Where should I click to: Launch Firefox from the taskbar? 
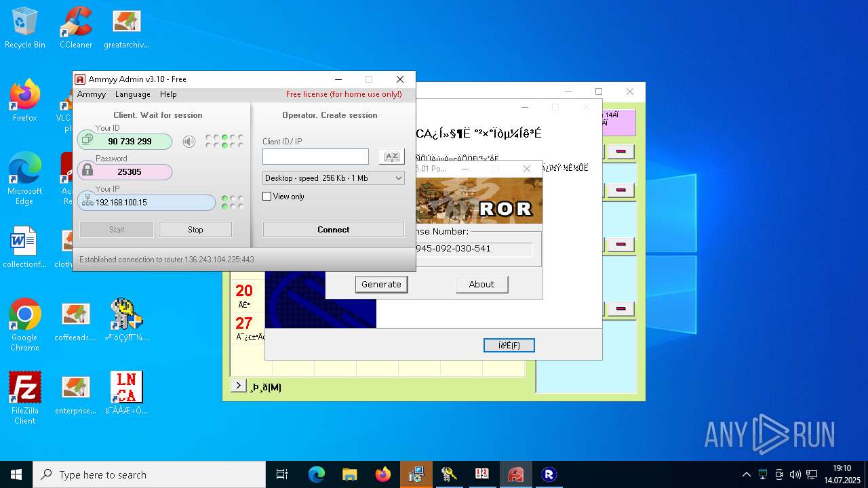point(383,474)
